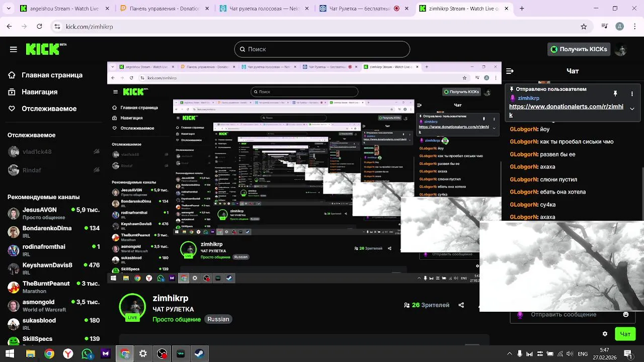Toggle the microphone icon in the system tray
Screen dimensions: 644x362
click(x=520, y=354)
